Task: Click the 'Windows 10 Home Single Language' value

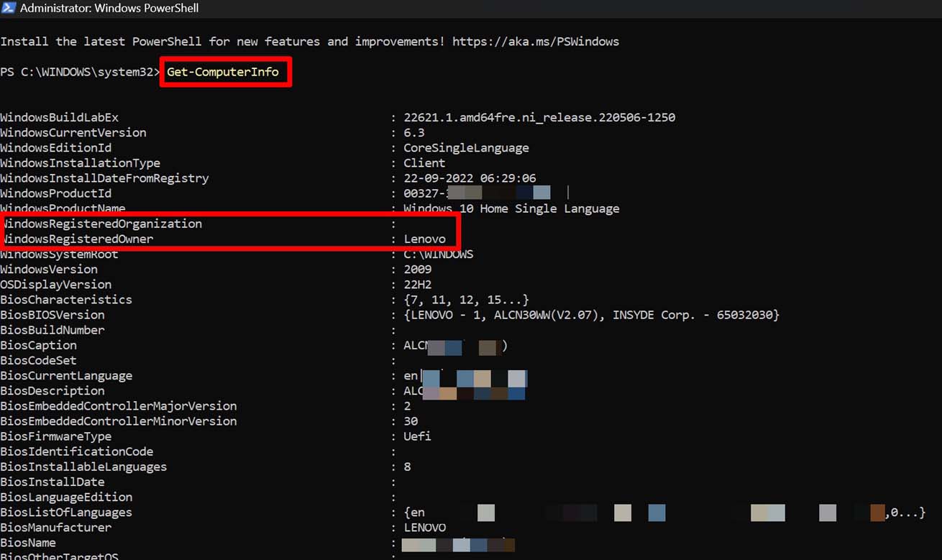Action: coord(511,208)
